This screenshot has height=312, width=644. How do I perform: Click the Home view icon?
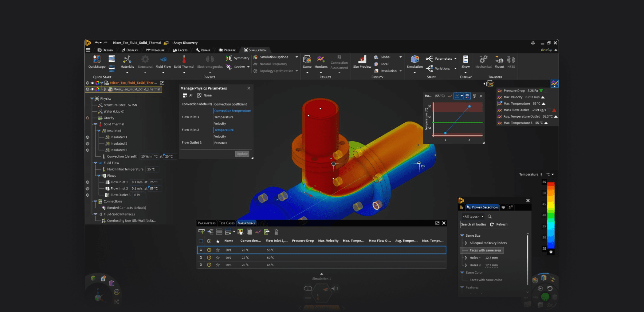pos(103,278)
